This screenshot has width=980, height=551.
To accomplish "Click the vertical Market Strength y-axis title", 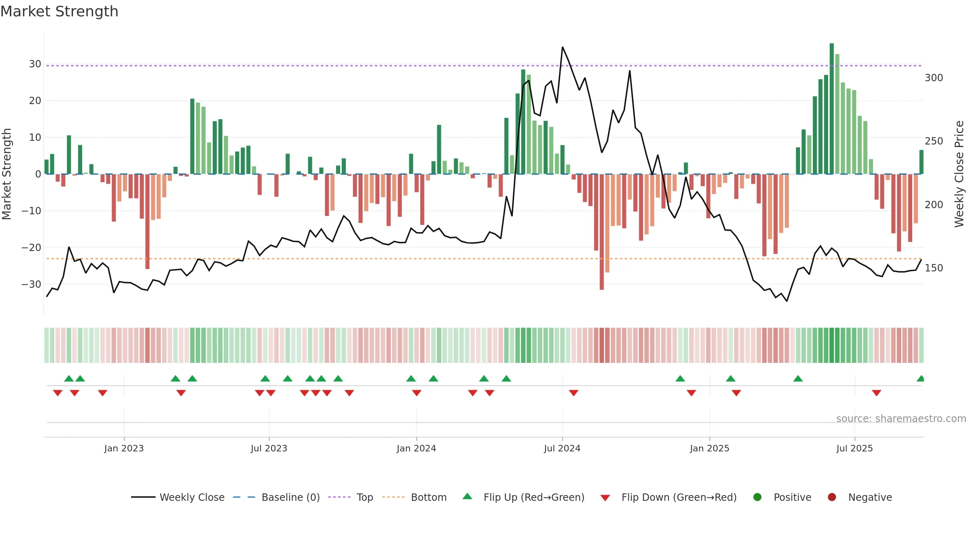I will 7,174.
